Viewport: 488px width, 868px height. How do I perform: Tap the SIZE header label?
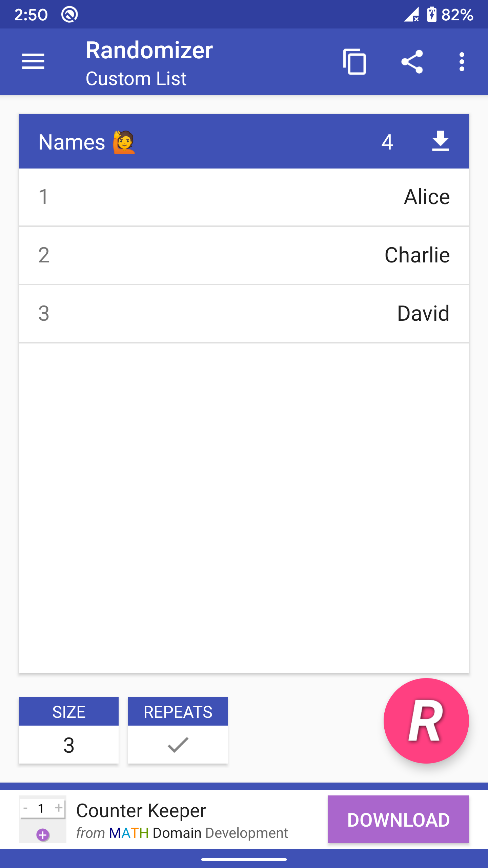tap(69, 712)
